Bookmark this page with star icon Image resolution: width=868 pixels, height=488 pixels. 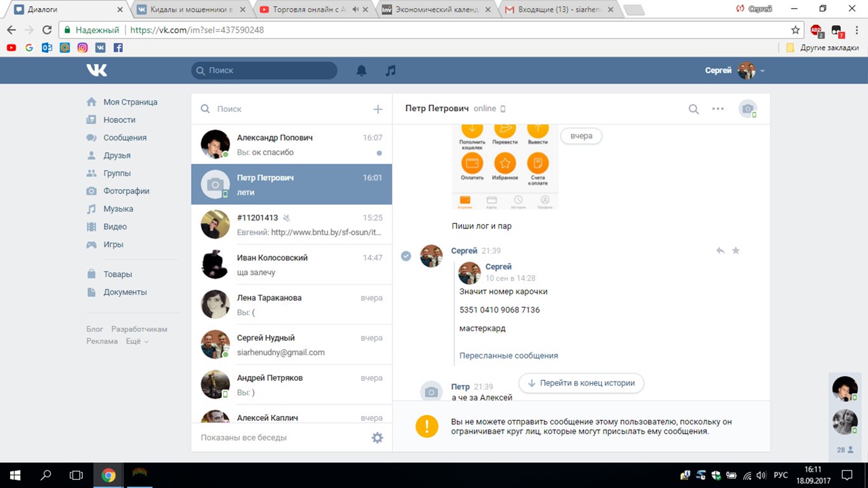(x=795, y=30)
